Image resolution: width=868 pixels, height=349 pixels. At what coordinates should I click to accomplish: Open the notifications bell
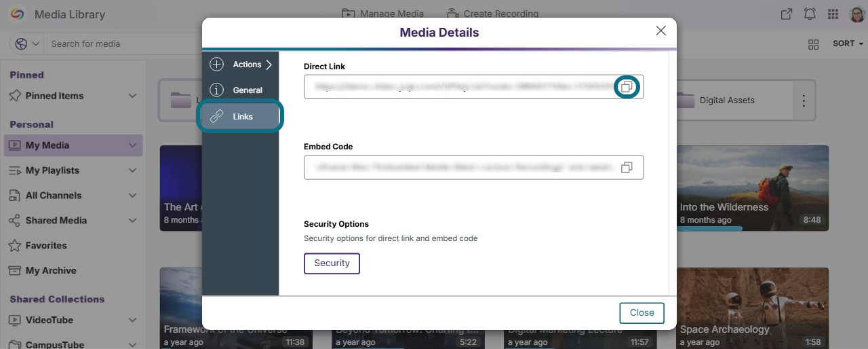click(810, 14)
